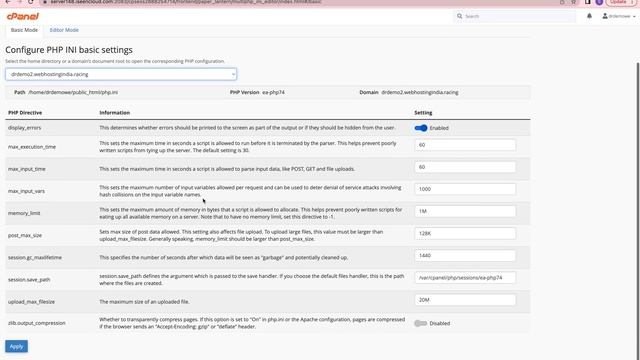
Task: Edit the max_execution_time value field
Action: click(465, 145)
